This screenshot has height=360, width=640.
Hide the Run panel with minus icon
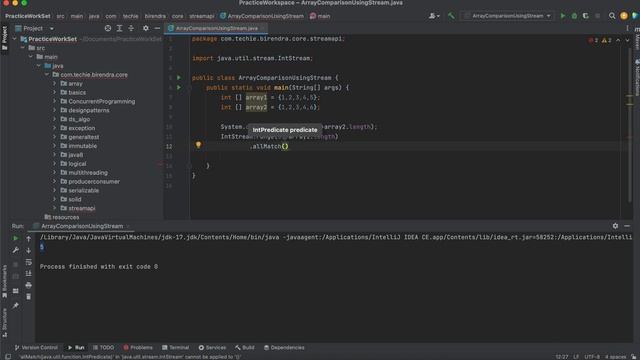(x=627, y=226)
